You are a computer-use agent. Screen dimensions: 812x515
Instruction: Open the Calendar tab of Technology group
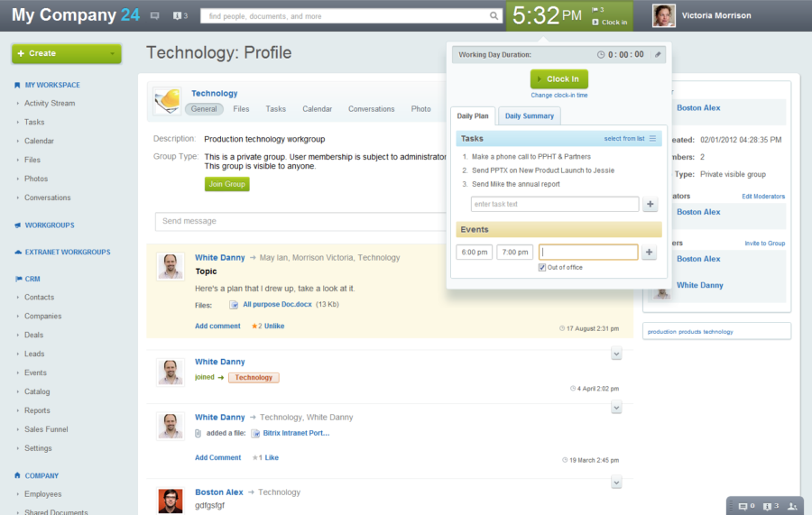point(317,109)
